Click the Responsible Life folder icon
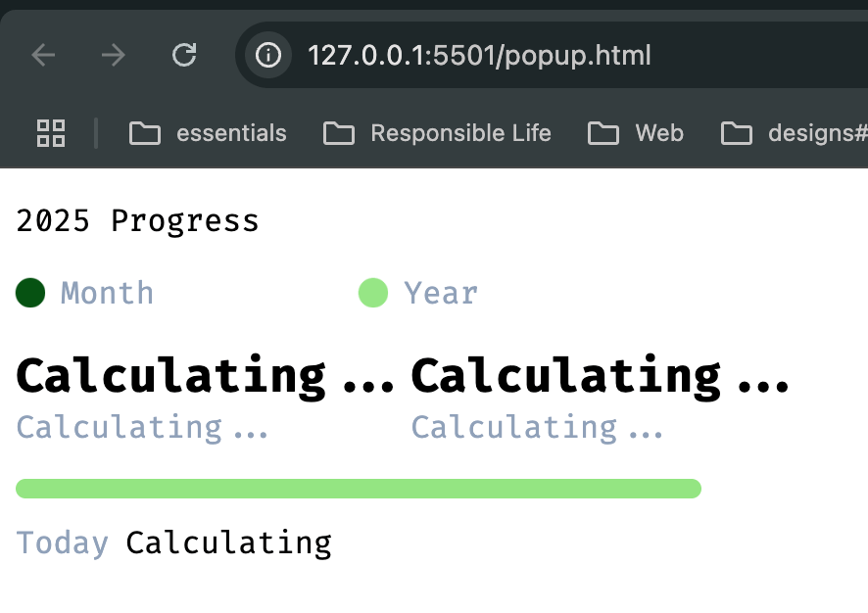The width and height of the screenshot is (868, 613). pyautogui.click(x=339, y=133)
